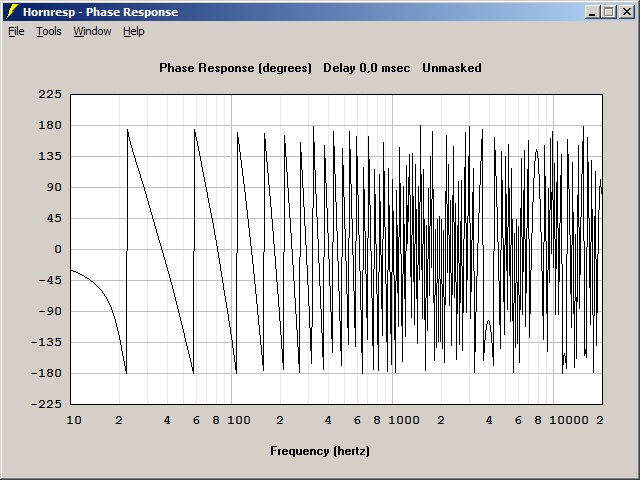640x480 pixels.
Task: Click the 0 degree label on the vertical axis
Action: coord(58,249)
